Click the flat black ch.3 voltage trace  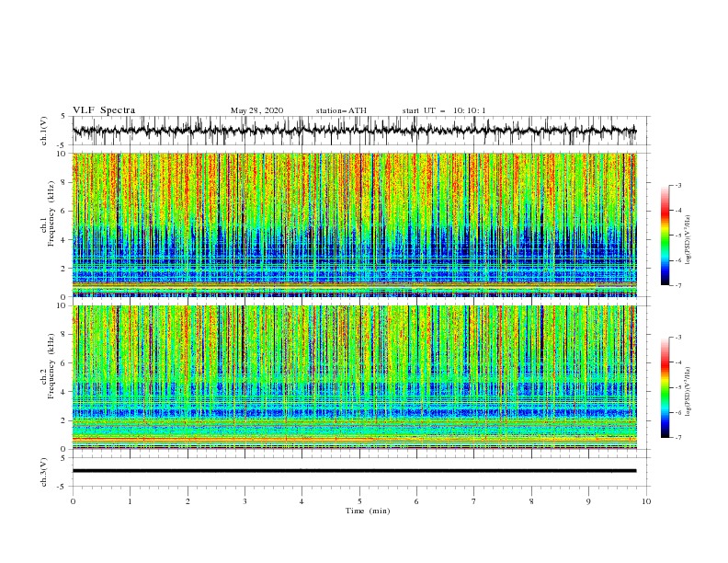pyautogui.click(x=354, y=471)
